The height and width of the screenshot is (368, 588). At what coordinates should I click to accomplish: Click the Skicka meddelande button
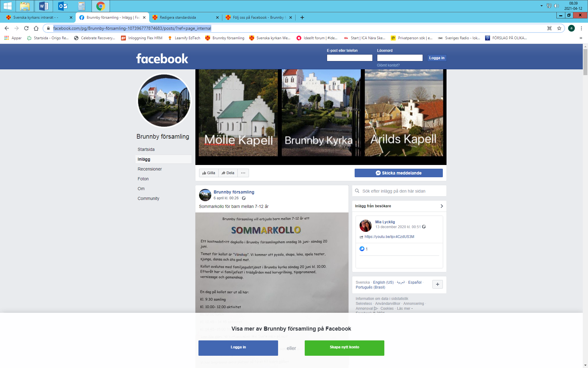coord(398,173)
